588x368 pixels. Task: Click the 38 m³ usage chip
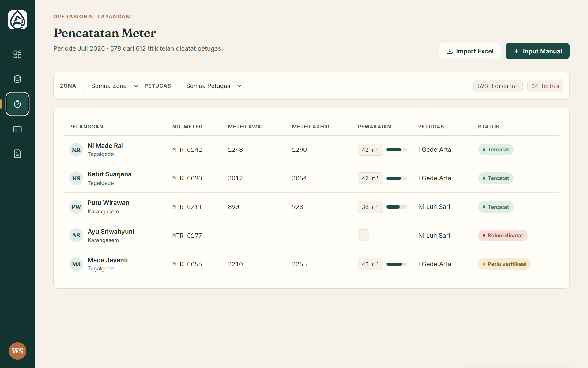coord(370,207)
